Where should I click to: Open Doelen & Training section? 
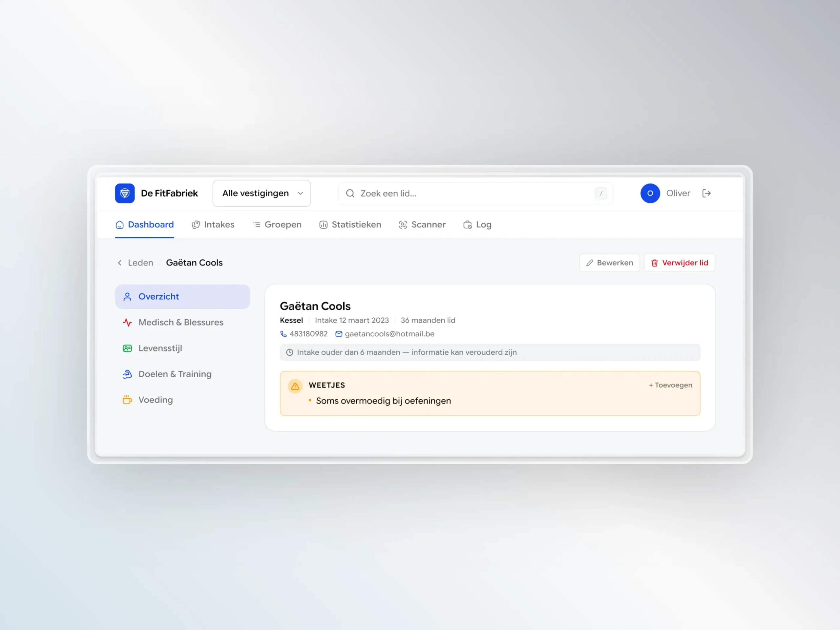point(183,374)
